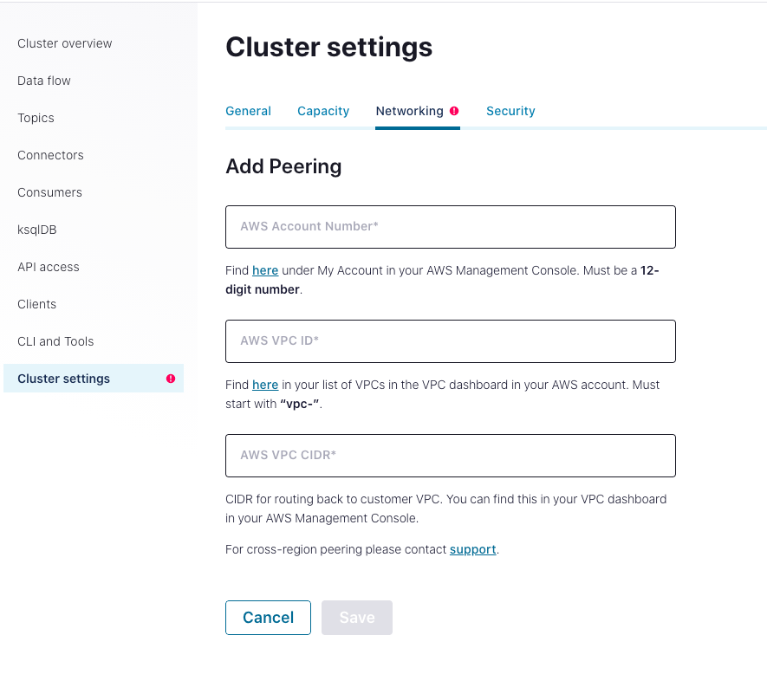Switch to the General tab

248,111
